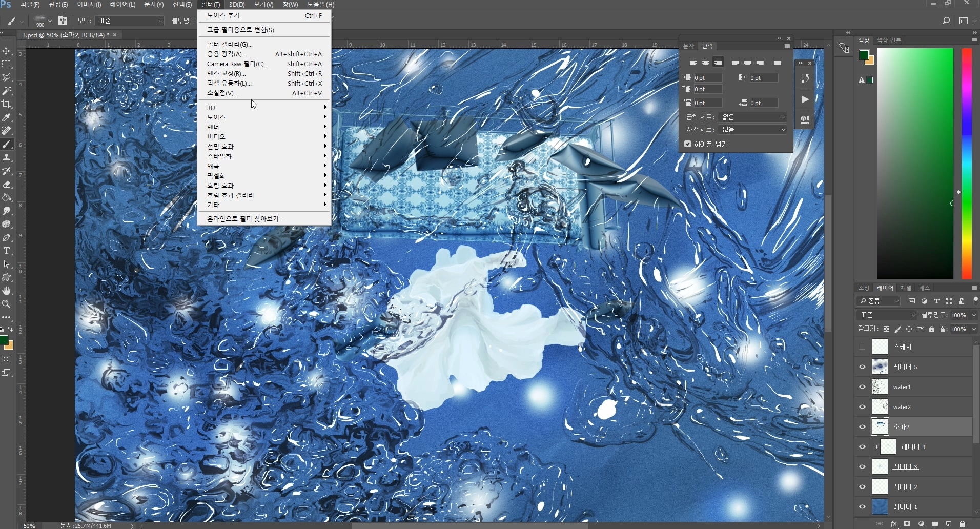Image resolution: width=980 pixels, height=529 pixels.
Task: Select the Paint Bucket tool
Action: point(7,198)
